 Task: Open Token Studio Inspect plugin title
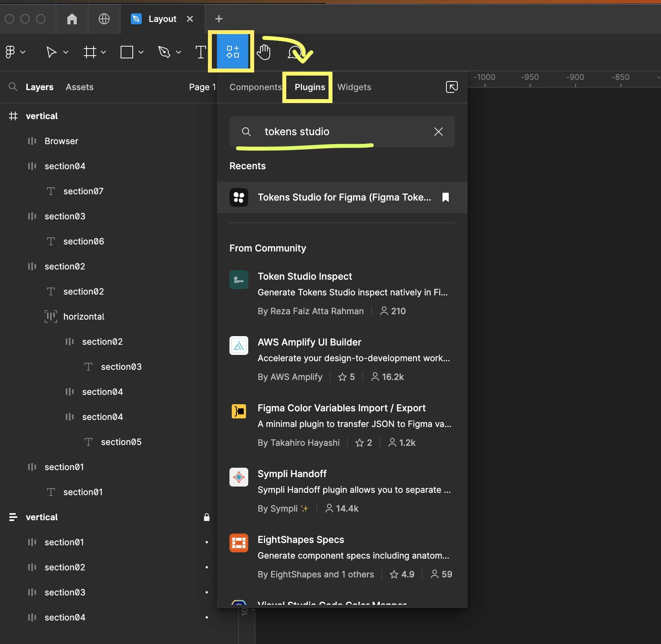pos(305,277)
